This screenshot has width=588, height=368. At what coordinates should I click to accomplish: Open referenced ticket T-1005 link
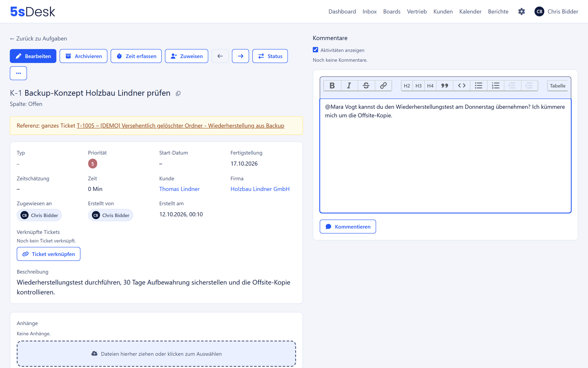(180, 126)
